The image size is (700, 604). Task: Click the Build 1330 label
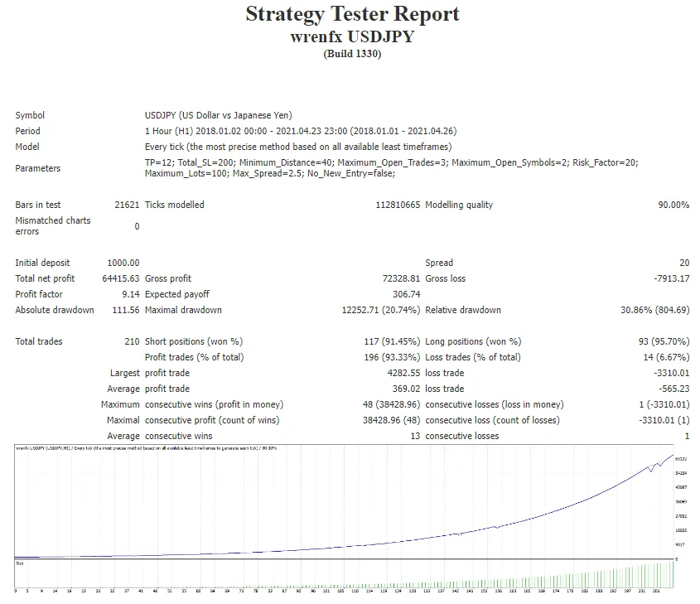(x=352, y=53)
